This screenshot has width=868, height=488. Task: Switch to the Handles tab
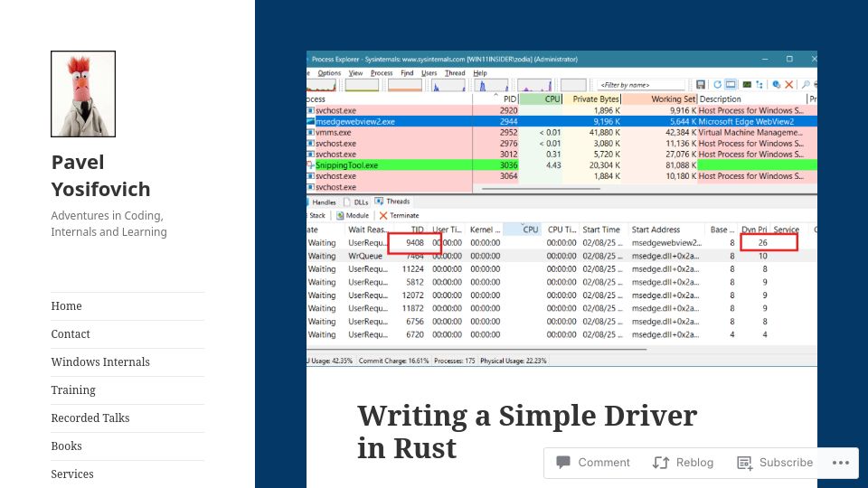(320, 202)
